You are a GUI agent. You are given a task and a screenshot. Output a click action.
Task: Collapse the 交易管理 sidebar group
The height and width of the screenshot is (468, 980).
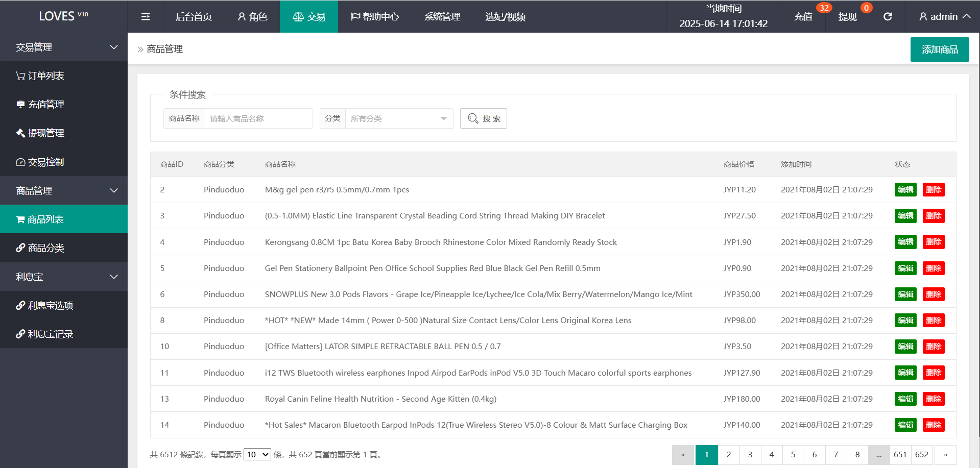(64, 47)
